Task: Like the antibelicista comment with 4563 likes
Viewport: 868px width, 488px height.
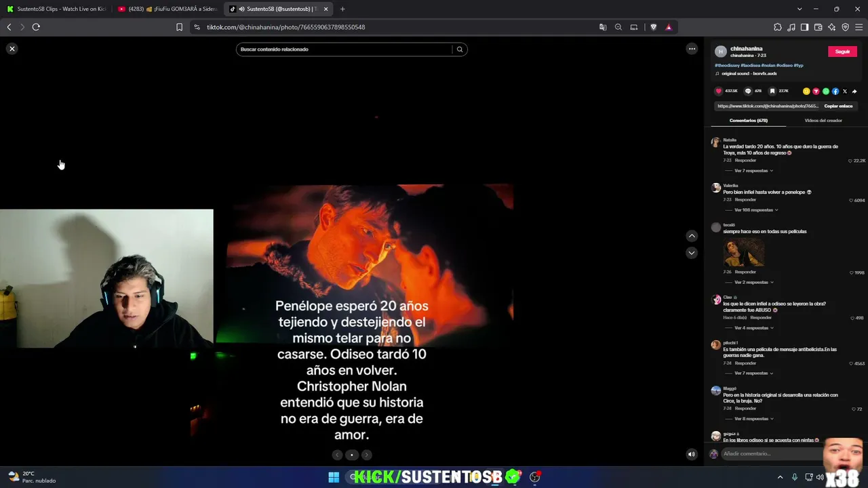Action: [851, 363]
